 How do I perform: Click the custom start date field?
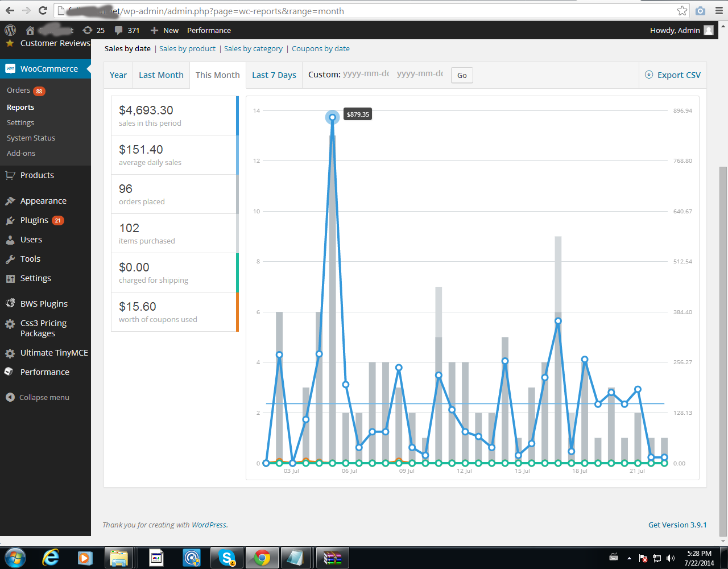(366, 74)
